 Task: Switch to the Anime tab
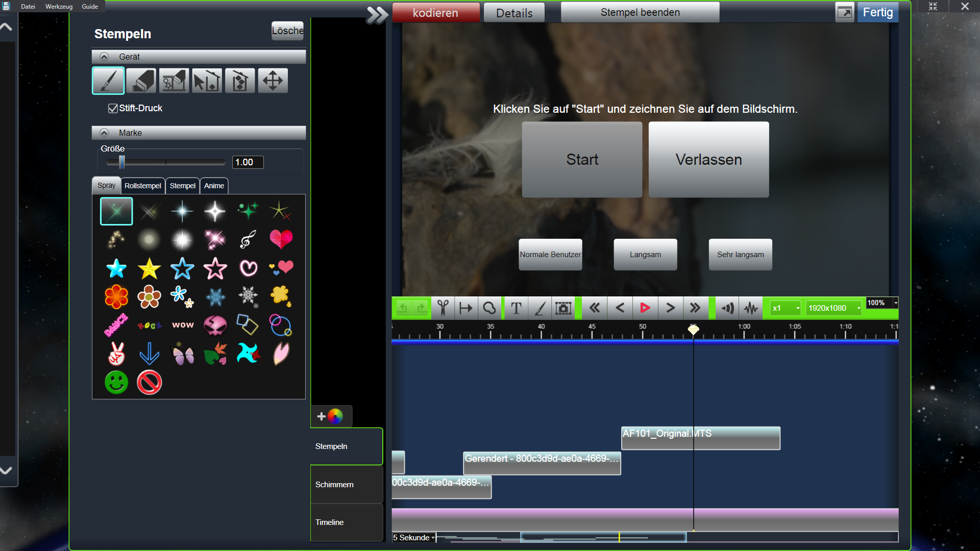(214, 186)
